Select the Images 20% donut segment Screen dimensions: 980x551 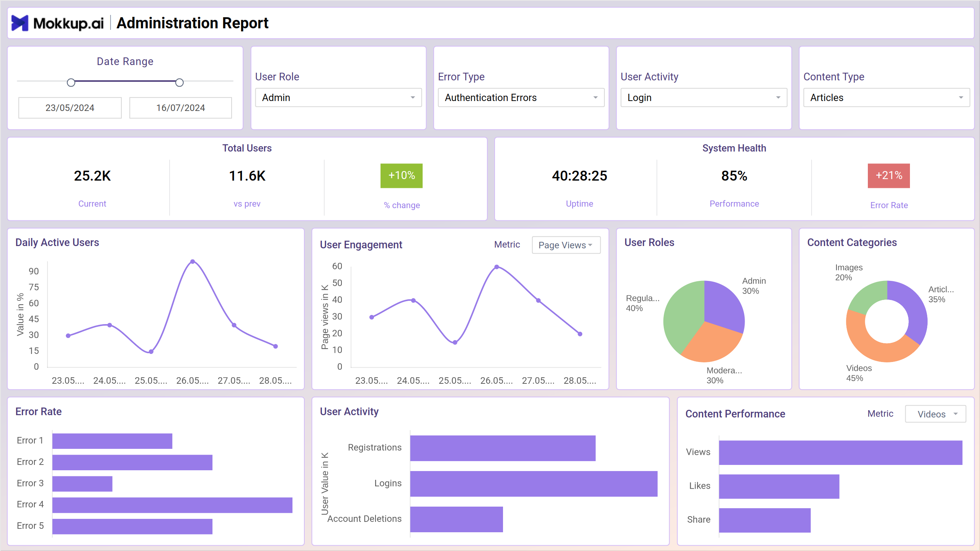pyautogui.click(x=869, y=295)
